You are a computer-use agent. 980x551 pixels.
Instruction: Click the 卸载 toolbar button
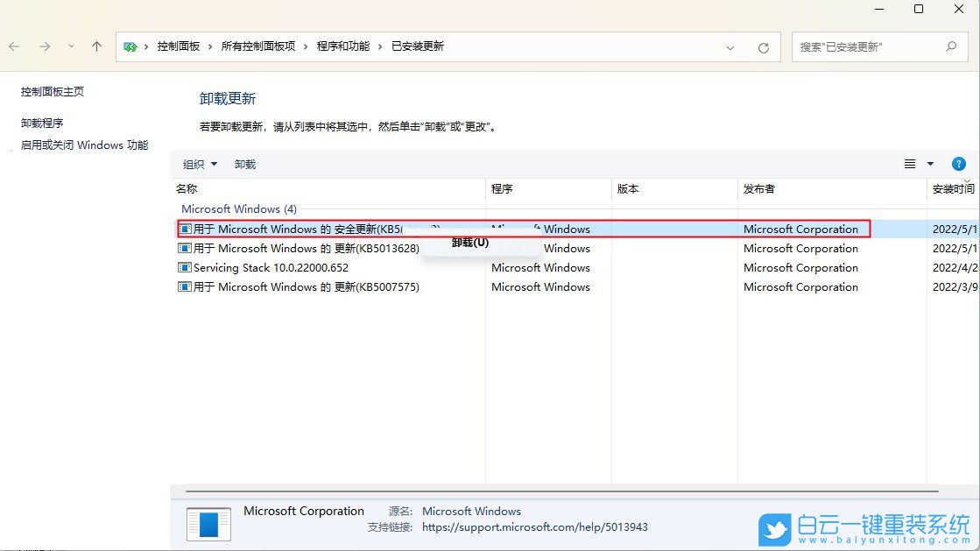[x=245, y=164]
